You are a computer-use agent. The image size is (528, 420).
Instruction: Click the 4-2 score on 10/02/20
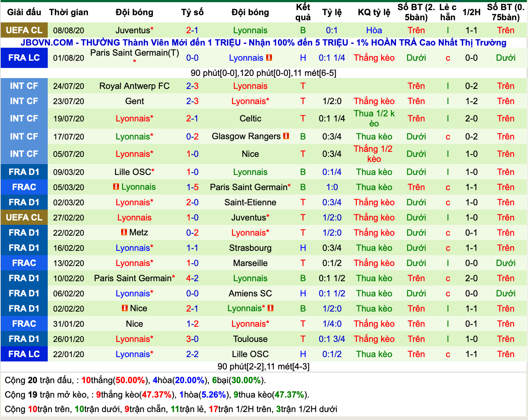192,278
